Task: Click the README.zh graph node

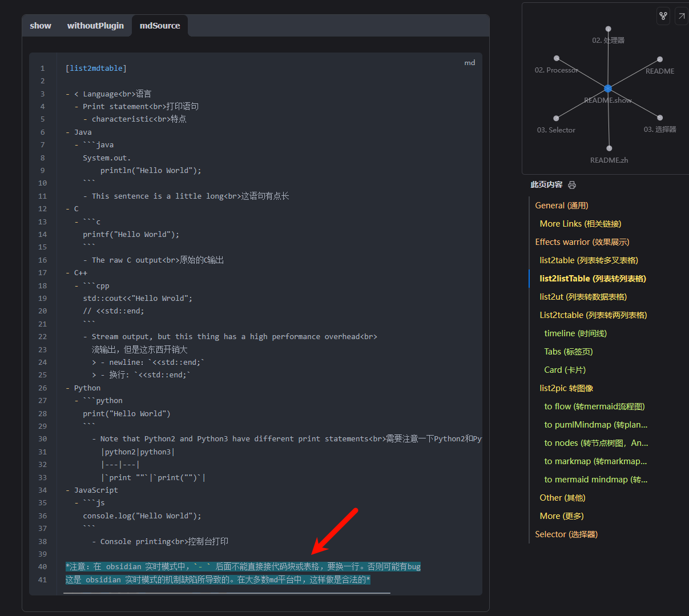Action: [609, 148]
